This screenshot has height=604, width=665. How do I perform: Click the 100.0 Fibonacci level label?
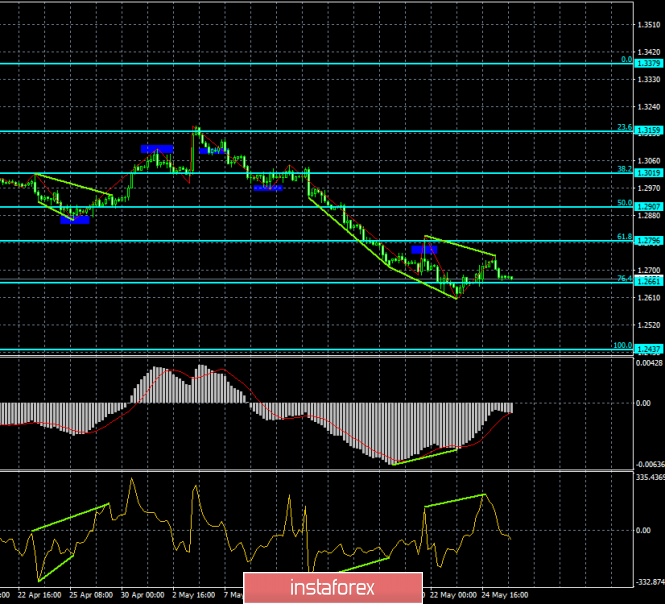coord(623,345)
